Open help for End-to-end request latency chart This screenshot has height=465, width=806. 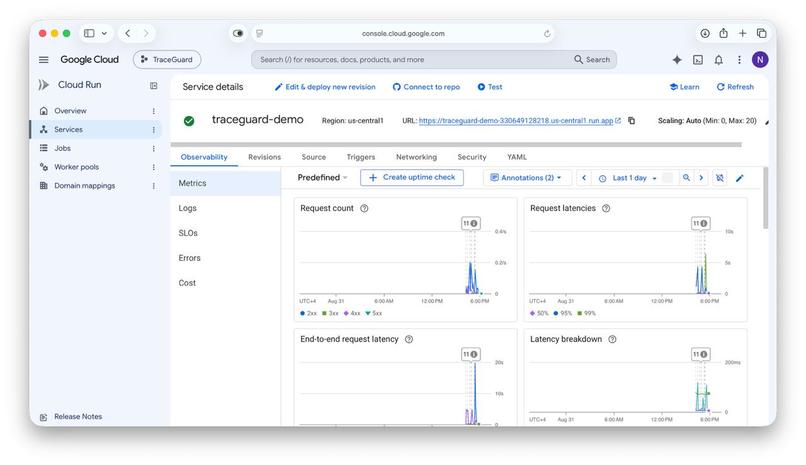(x=409, y=339)
